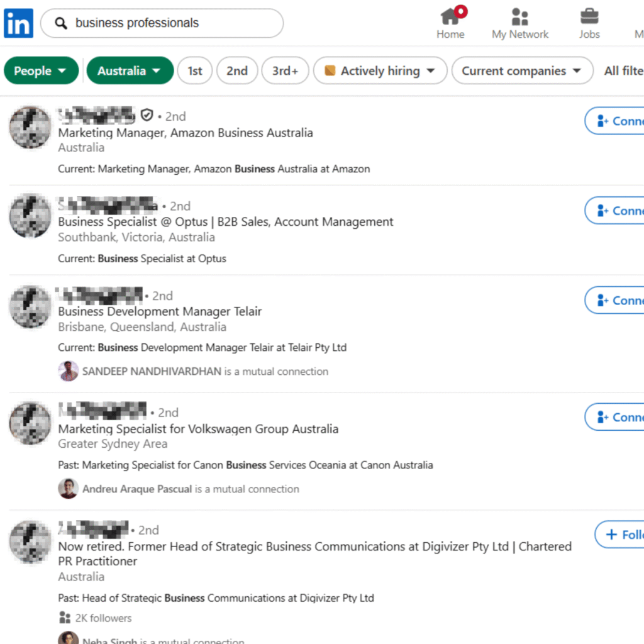Open the People filter dropdown
Screen dimensions: 644x644
(40, 70)
